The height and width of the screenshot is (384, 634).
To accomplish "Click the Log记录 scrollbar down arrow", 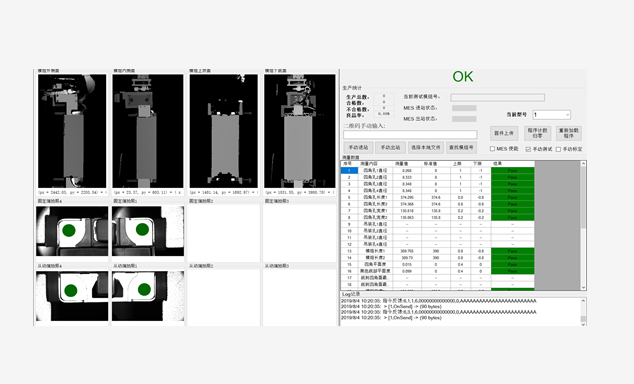I will [583, 324].
